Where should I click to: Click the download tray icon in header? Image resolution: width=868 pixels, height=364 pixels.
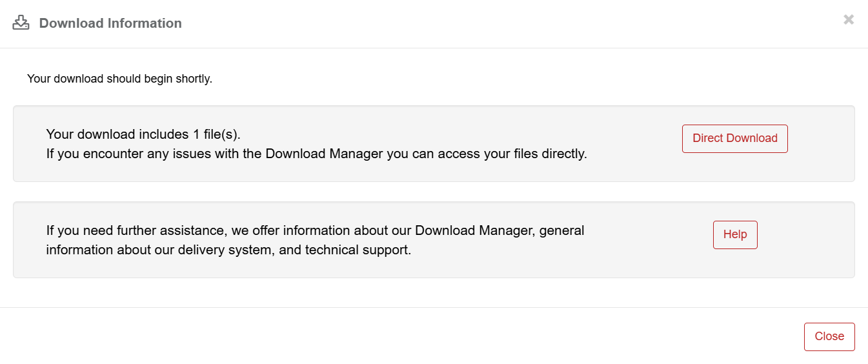[21, 23]
